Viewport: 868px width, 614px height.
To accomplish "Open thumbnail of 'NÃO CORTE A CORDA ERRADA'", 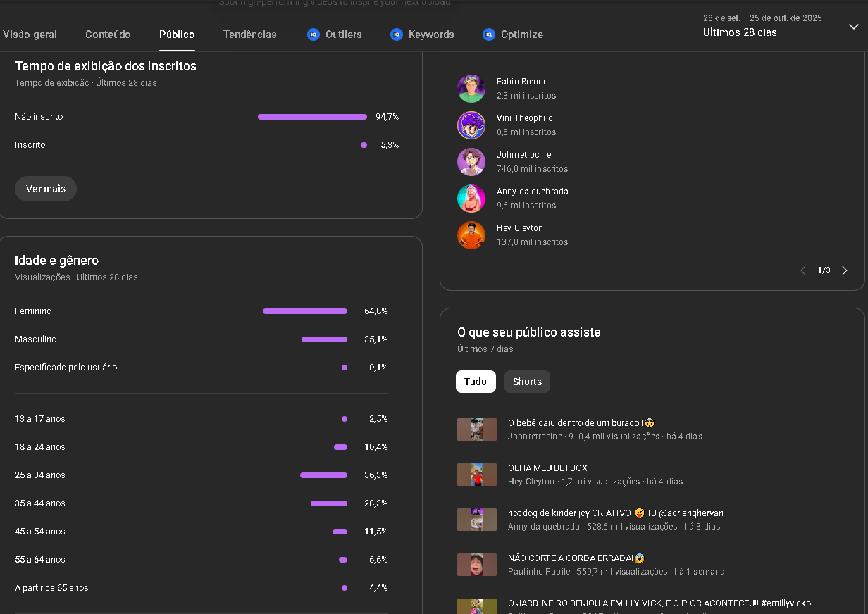I will (477, 565).
